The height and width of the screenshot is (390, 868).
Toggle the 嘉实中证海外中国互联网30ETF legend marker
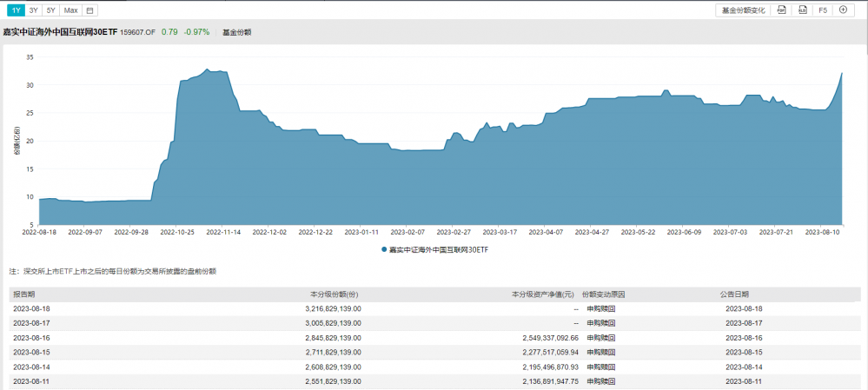(x=384, y=249)
